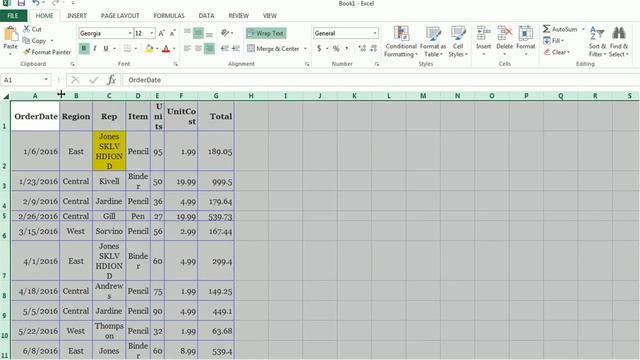
Task: Decrease decimal places
Action: [x=373, y=49]
